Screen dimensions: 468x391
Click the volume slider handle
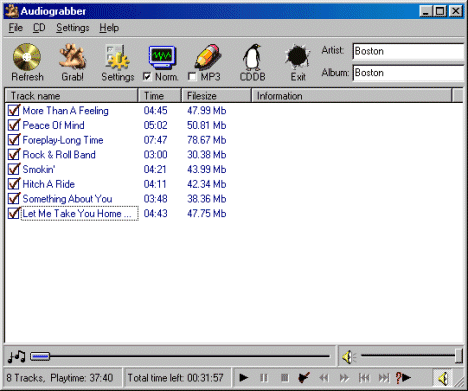click(459, 356)
